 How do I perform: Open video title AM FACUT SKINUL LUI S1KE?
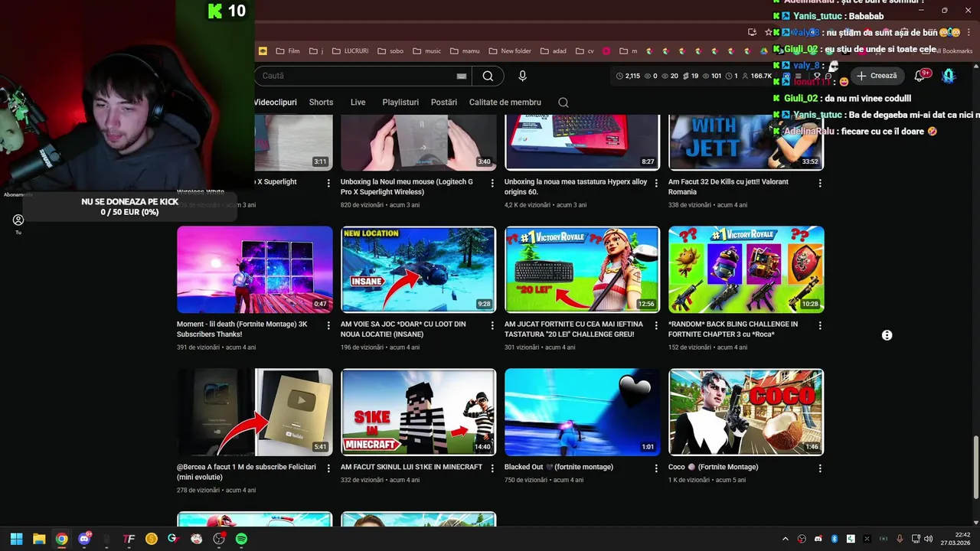(x=411, y=467)
